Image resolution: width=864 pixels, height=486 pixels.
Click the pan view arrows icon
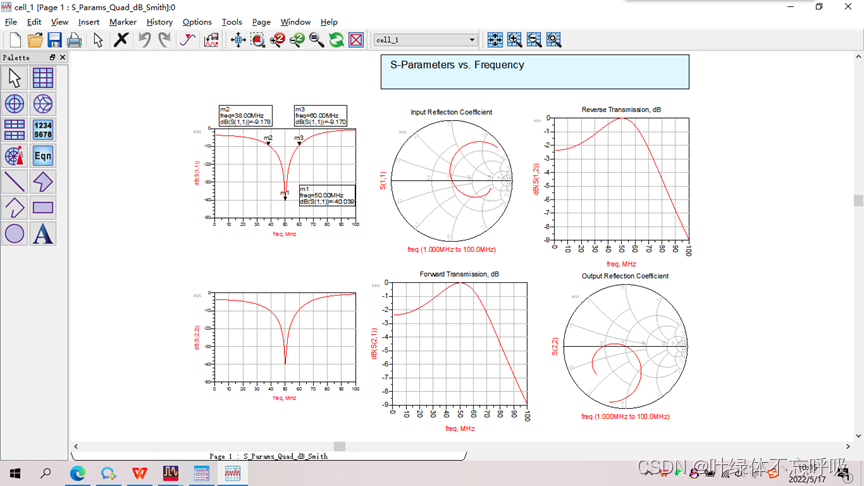(x=238, y=40)
